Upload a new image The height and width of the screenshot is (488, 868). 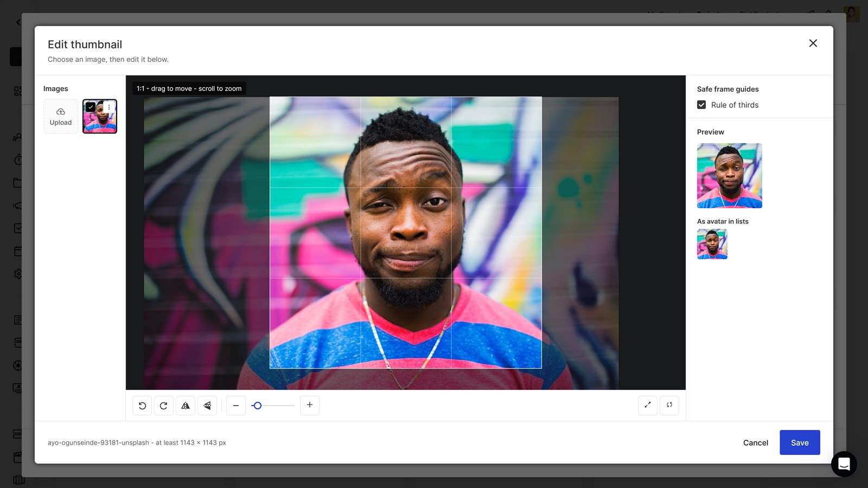(61, 117)
